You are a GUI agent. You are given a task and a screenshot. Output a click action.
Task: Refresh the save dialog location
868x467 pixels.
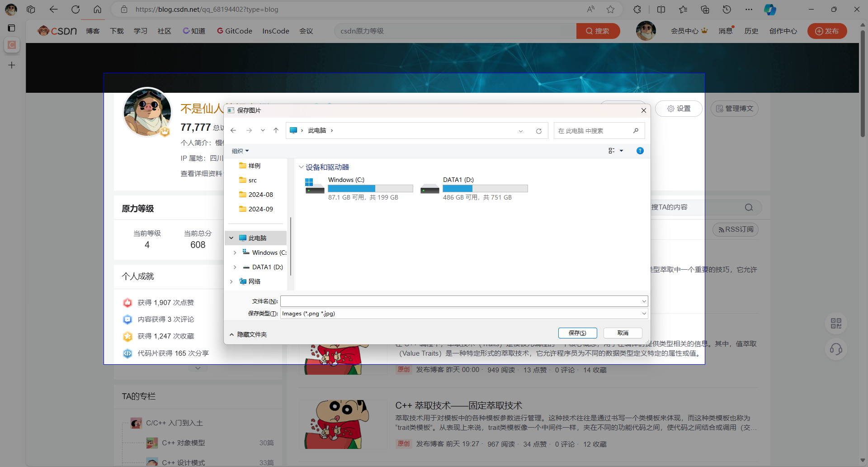click(x=539, y=131)
